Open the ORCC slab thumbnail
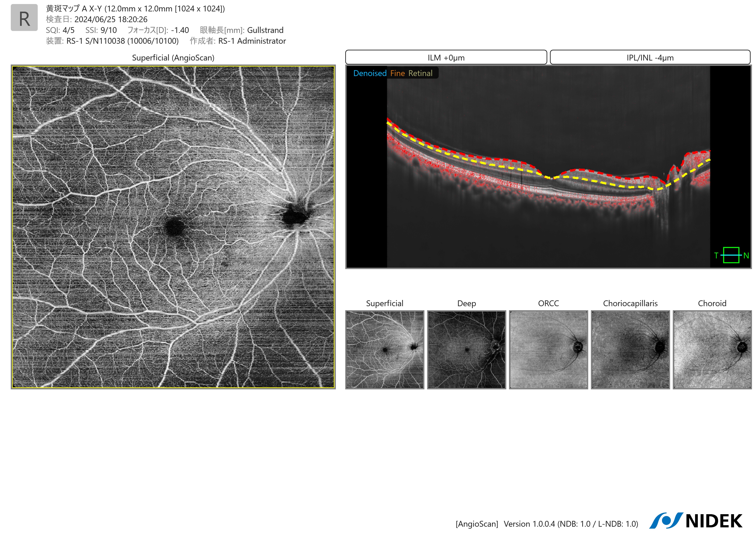This screenshot has height=534, width=756. click(548, 349)
